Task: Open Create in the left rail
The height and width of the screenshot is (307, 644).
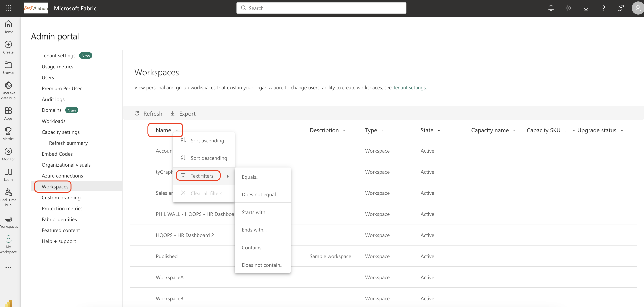Action: (x=8, y=47)
